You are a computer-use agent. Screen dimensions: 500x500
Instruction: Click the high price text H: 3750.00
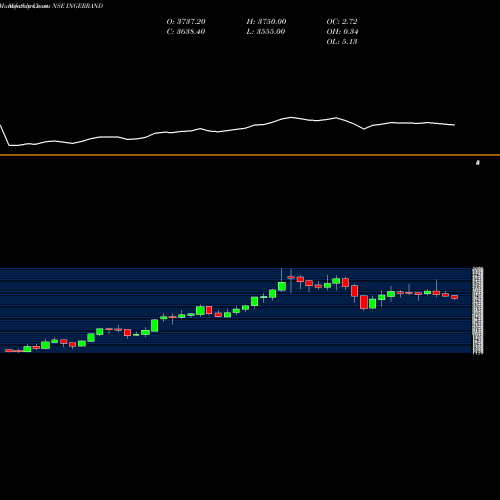point(266,21)
